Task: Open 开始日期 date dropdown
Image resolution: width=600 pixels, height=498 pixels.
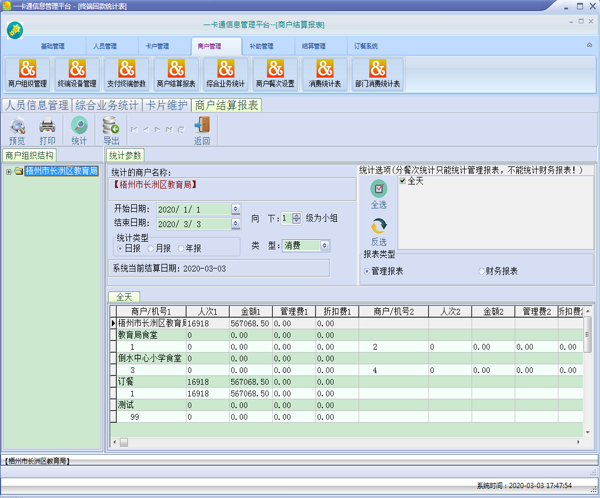Action: coord(236,209)
